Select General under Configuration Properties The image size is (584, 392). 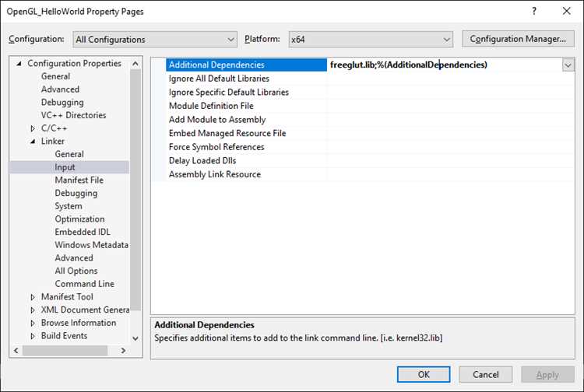pyautogui.click(x=55, y=76)
